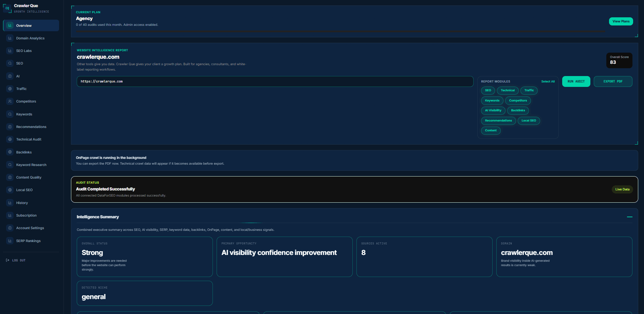
Task: Click the Technical Audit globe icon
Action: 10,139
